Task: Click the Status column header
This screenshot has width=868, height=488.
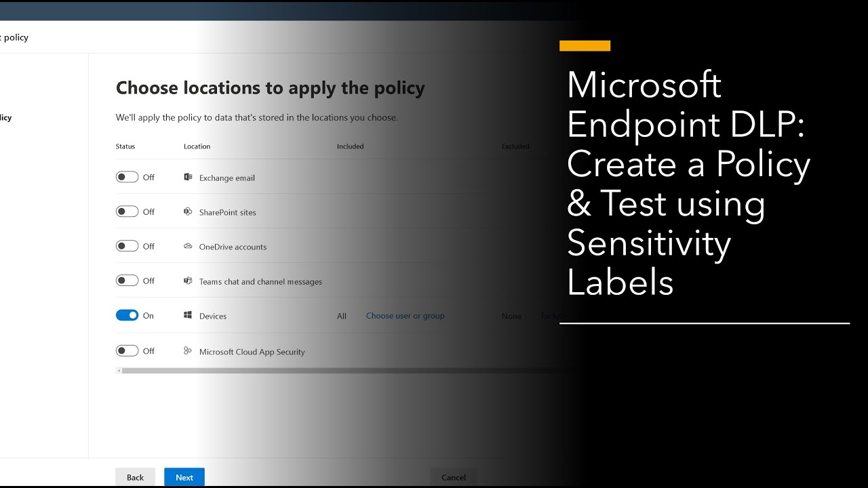Action: (x=125, y=146)
